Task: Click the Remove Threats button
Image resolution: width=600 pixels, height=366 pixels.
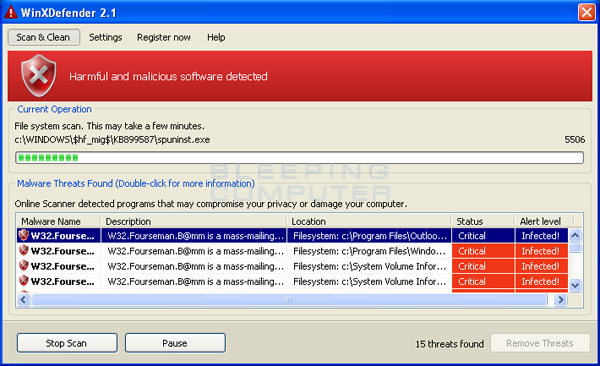Action: [x=540, y=343]
